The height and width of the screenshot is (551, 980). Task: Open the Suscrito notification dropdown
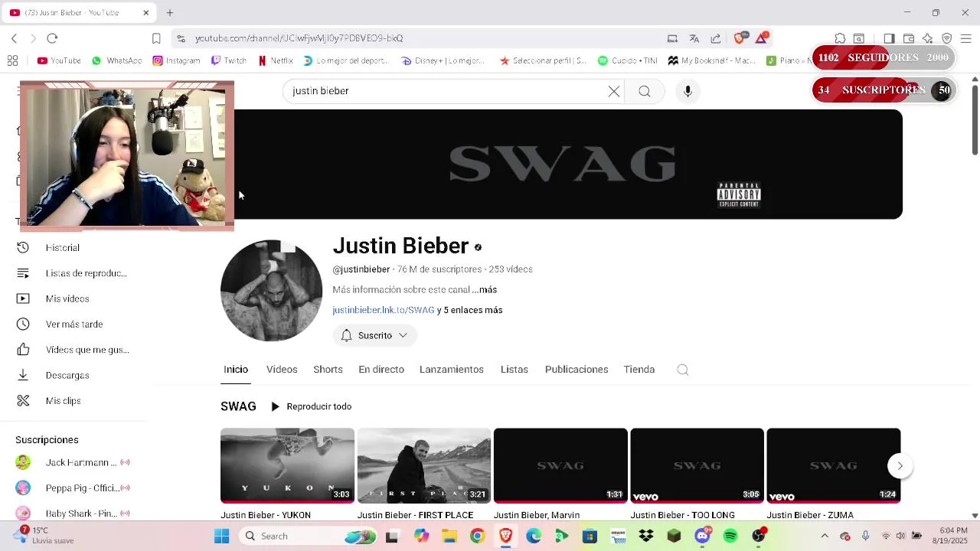(x=374, y=335)
